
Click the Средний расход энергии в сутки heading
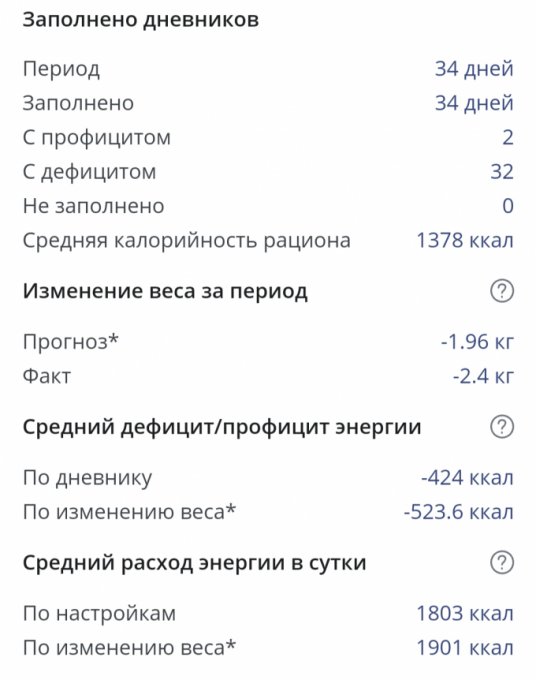pos(195,563)
